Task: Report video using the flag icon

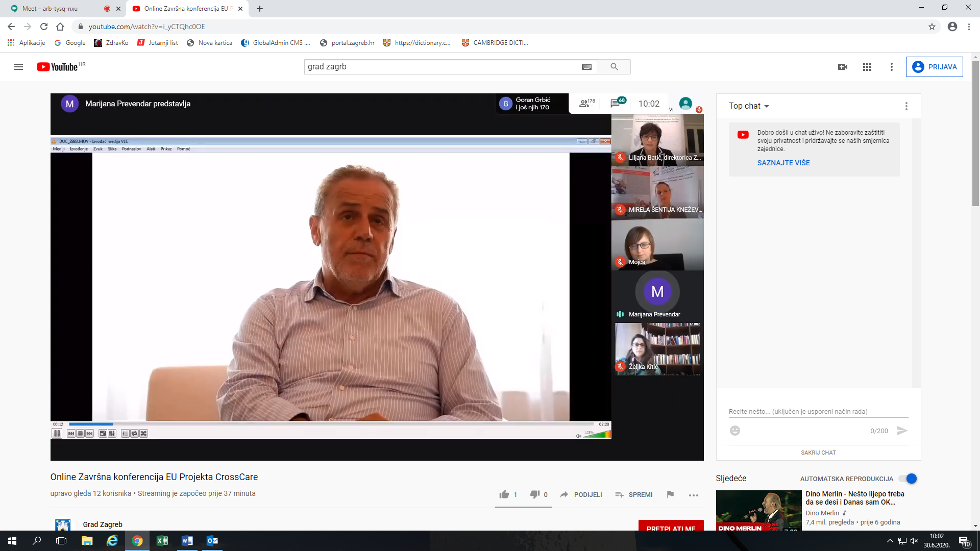Action: coord(670,494)
